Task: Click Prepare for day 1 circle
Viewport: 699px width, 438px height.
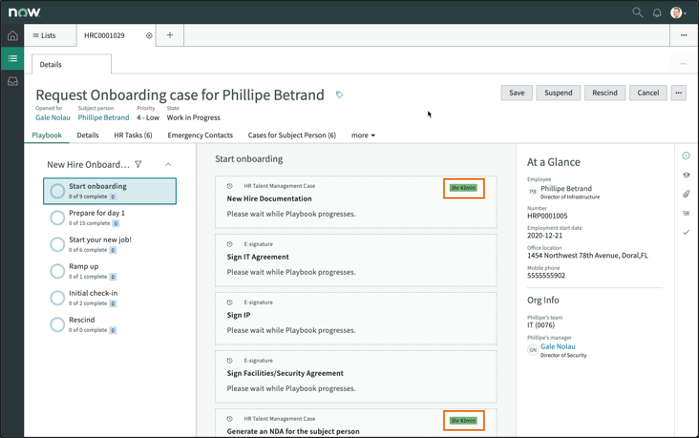Action: [x=57, y=218]
